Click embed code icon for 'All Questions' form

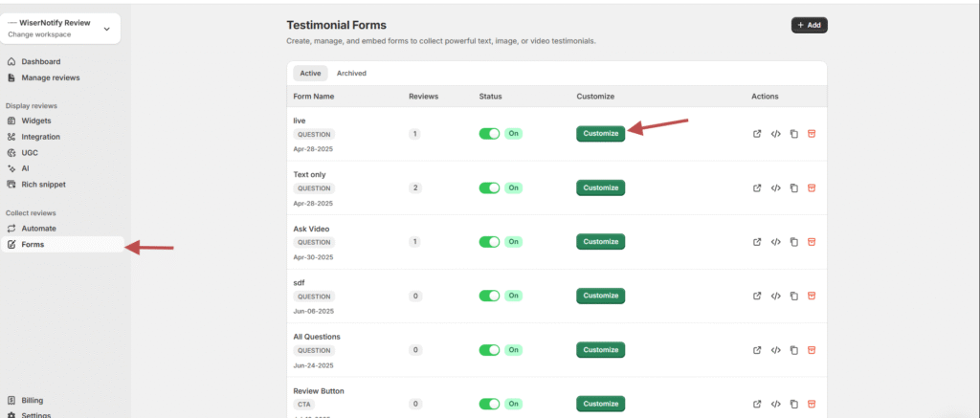tap(776, 350)
